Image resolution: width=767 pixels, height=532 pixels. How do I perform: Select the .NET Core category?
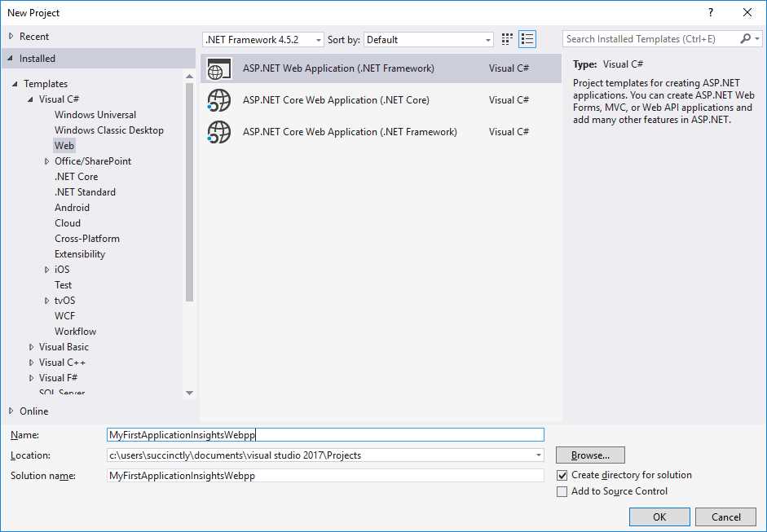(x=77, y=177)
